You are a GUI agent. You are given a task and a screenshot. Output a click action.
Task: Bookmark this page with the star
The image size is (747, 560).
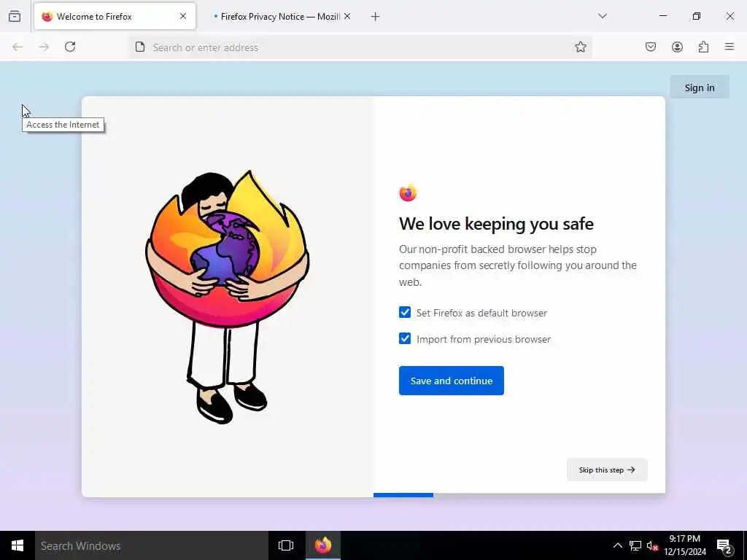tap(580, 47)
